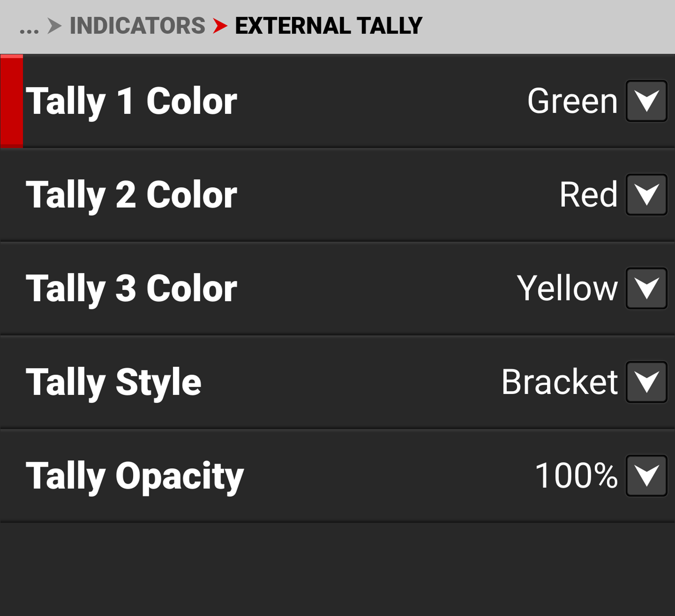The image size is (675, 616).
Task: Click the 100% Tally Opacity value
Action: tap(576, 475)
